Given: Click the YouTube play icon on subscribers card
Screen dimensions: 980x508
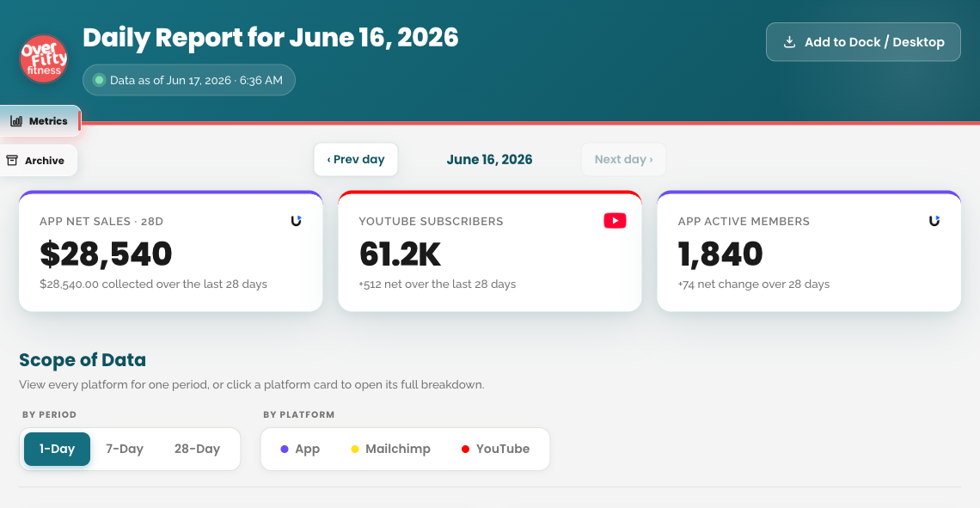Looking at the screenshot, I should pos(615,221).
